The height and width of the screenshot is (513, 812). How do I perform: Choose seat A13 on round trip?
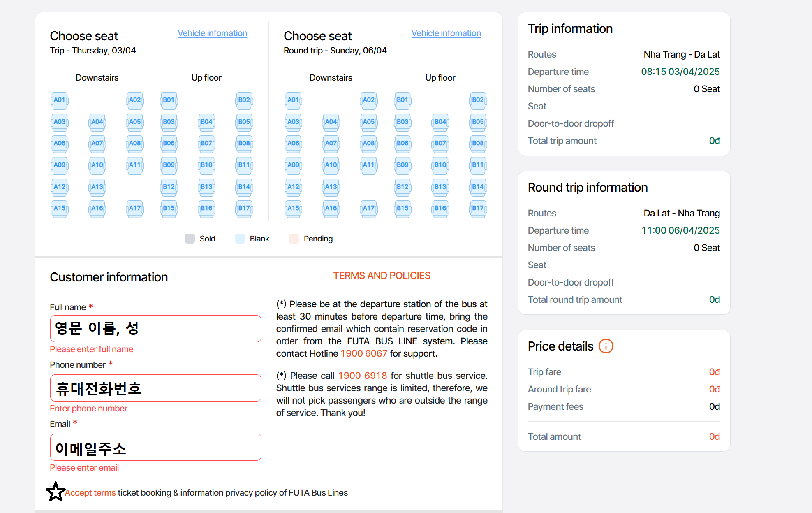[x=331, y=187]
